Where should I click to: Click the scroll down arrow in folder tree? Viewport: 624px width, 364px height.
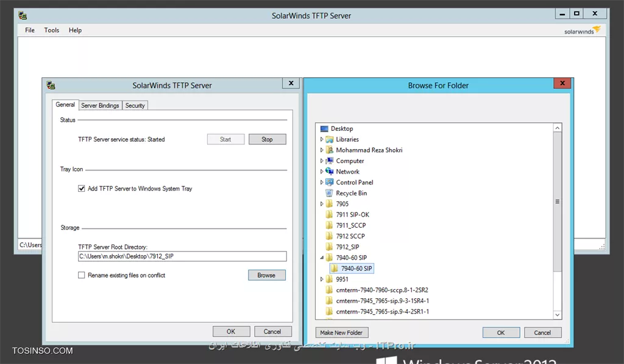[x=557, y=315]
